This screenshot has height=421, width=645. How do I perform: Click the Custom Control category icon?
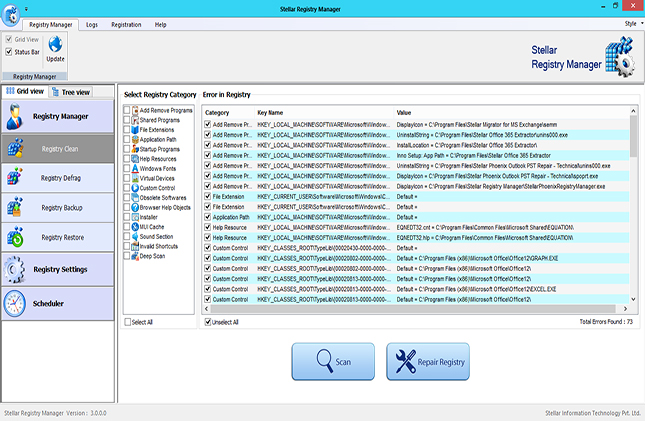(x=135, y=188)
